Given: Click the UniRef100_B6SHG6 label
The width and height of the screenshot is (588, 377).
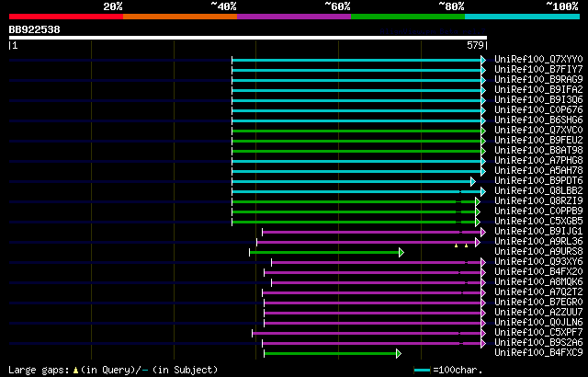Looking at the screenshot, I should [538, 120].
